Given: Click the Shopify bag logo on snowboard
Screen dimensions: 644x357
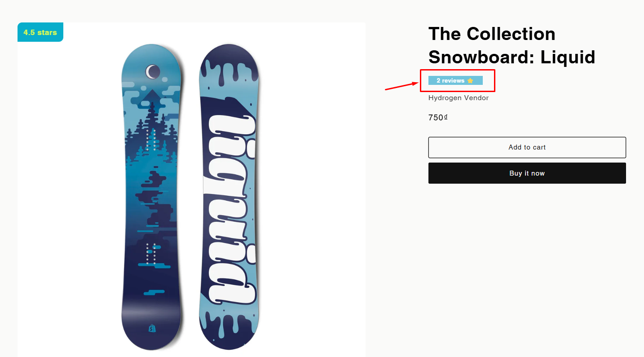Looking at the screenshot, I should click(151, 328).
